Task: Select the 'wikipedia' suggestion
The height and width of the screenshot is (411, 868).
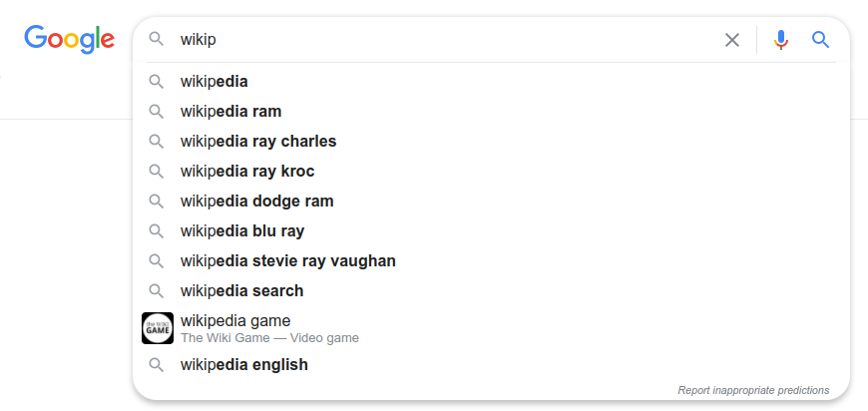Action: (492, 82)
